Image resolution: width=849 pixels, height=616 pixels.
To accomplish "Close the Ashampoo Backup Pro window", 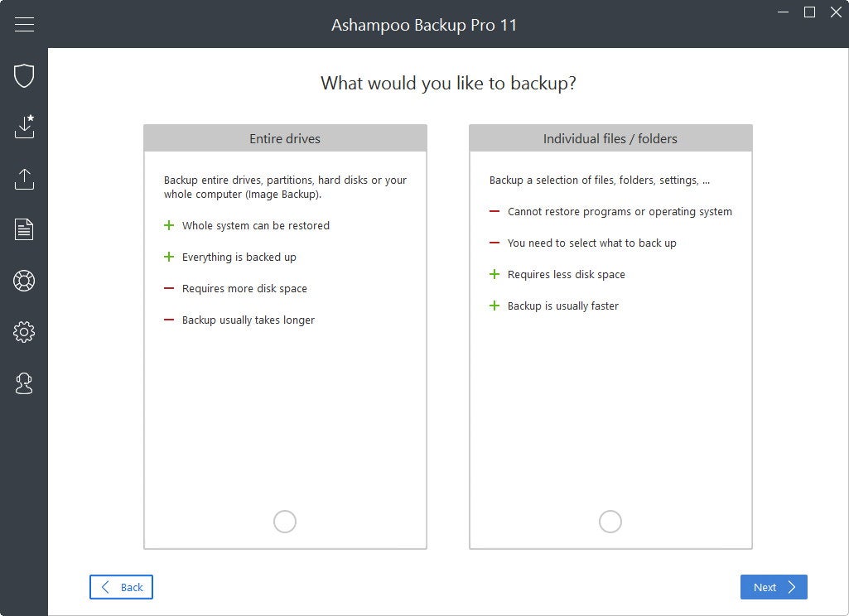I will [x=836, y=12].
